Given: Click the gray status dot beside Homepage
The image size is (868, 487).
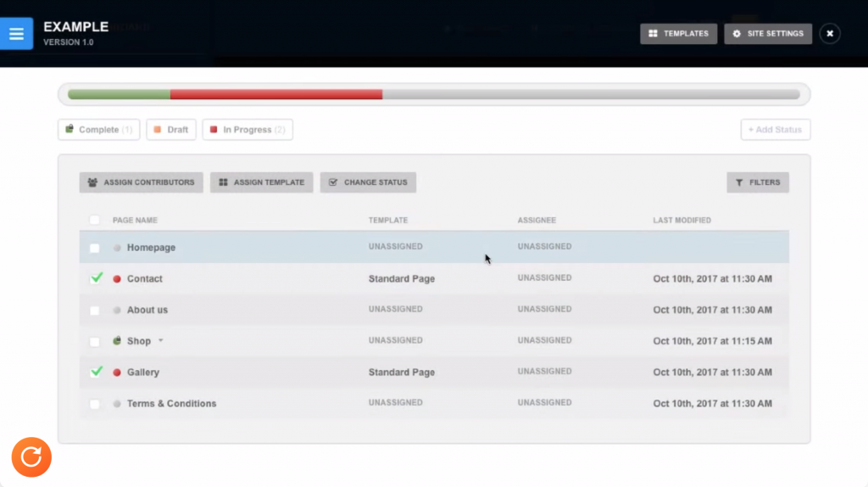Looking at the screenshot, I should (x=117, y=248).
